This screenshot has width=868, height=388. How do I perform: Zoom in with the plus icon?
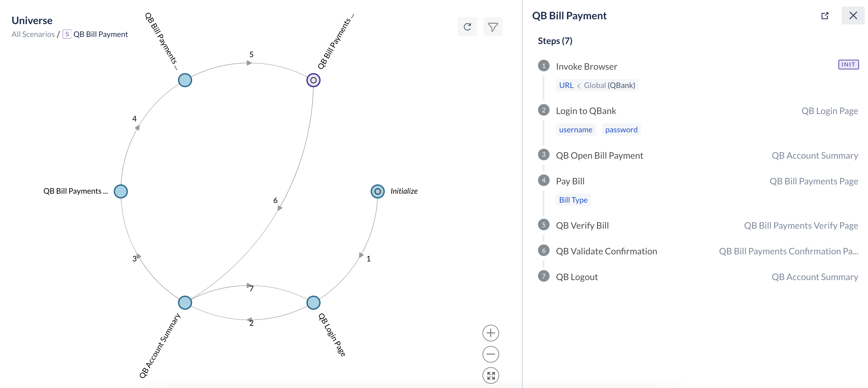click(x=490, y=333)
